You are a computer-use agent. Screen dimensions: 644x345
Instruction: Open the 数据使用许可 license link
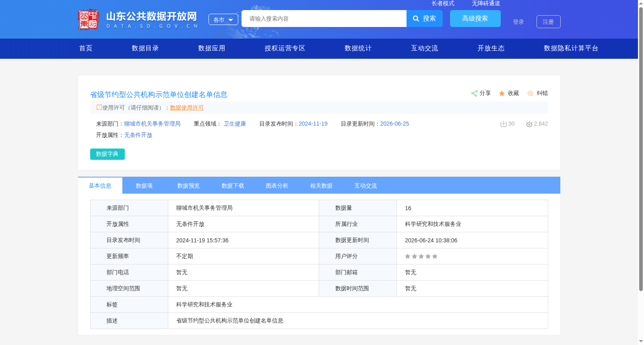(187, 107)
